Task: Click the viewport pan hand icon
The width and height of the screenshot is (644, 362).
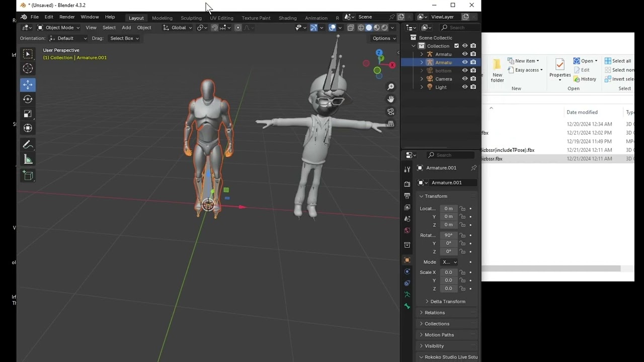Action: [390, 99]
